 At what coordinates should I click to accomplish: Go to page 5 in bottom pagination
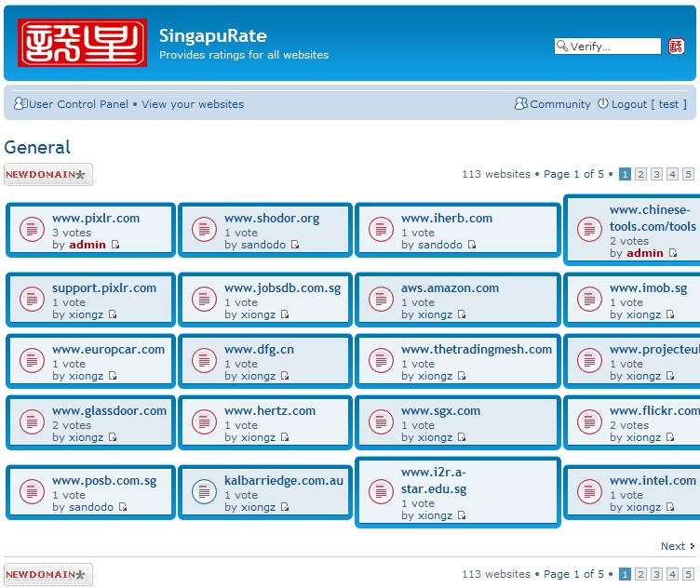(x=688, y=574)
